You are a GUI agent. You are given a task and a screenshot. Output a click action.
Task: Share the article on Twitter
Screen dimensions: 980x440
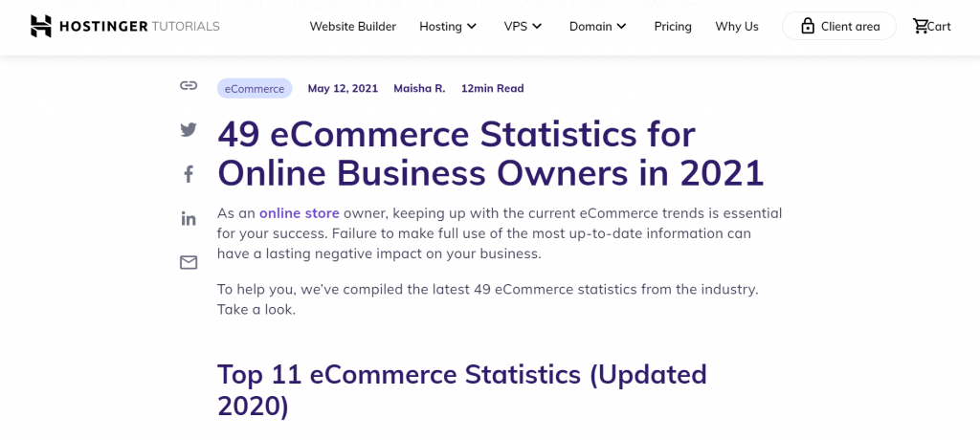[x=189, y=130]
